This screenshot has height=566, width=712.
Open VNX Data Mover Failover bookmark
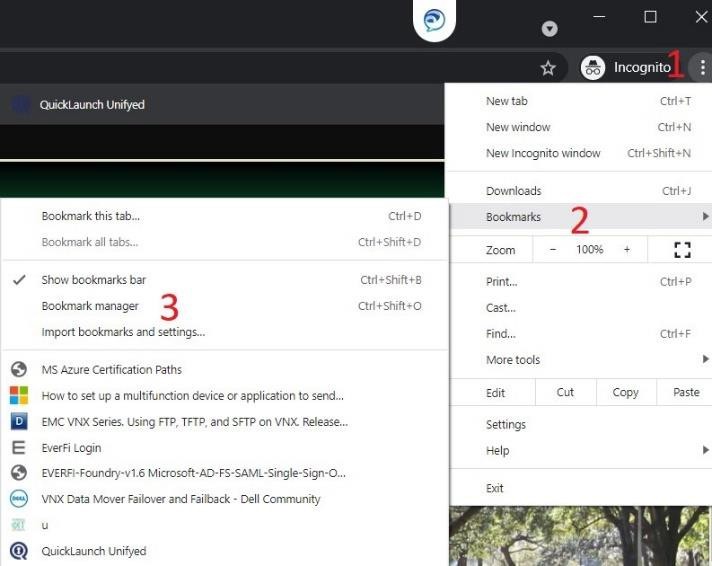pos(225,499)
